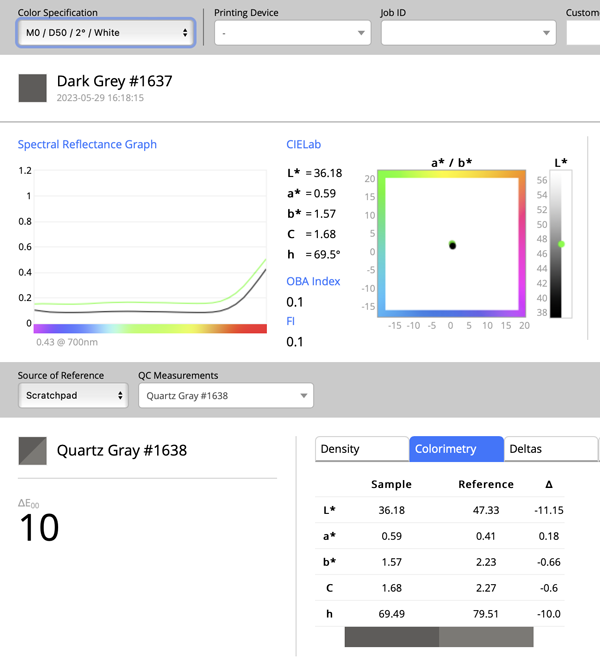Image resolution: width=600 pixels, height=658 pixels.
Task: Click the Quartz Gray #1638 split swatch
Action: (32, 451)
